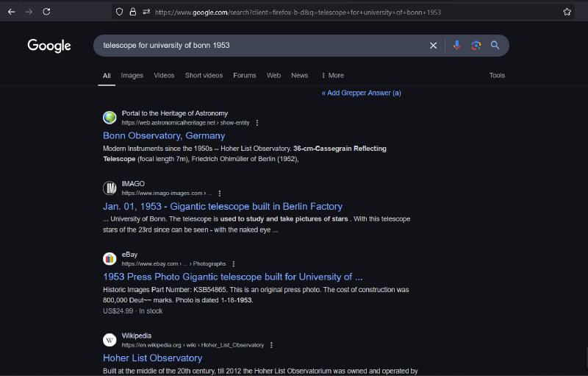588x376 pixels.
Task: Open the tracking protection shield icon
Action: coord(119,12)
